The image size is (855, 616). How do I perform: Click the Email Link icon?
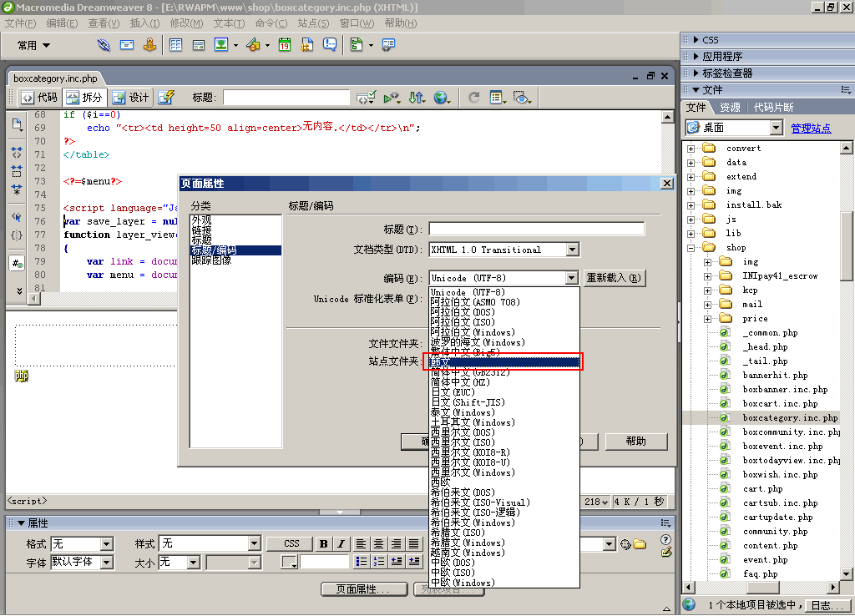click(127, 45)
